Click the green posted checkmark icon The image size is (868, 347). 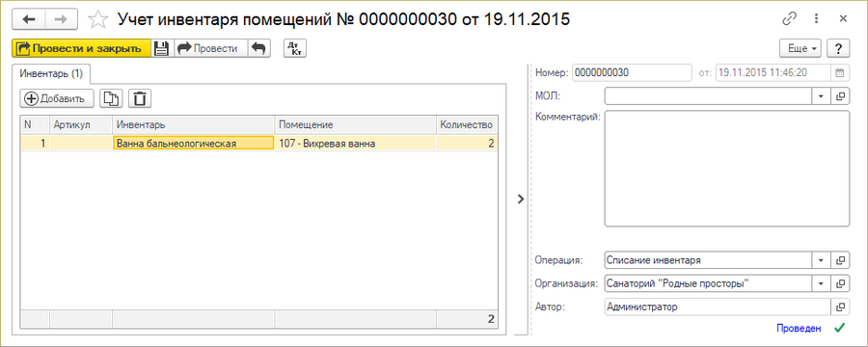click(x=840, y=328)
